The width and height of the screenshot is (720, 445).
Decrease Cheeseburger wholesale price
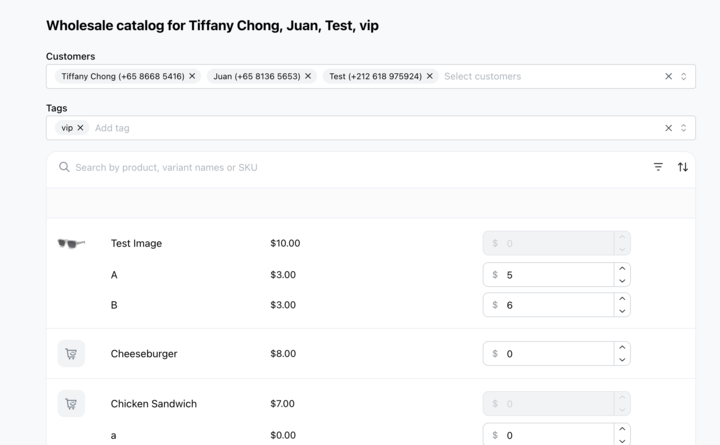pyautogui.click(x=622, y=360)
